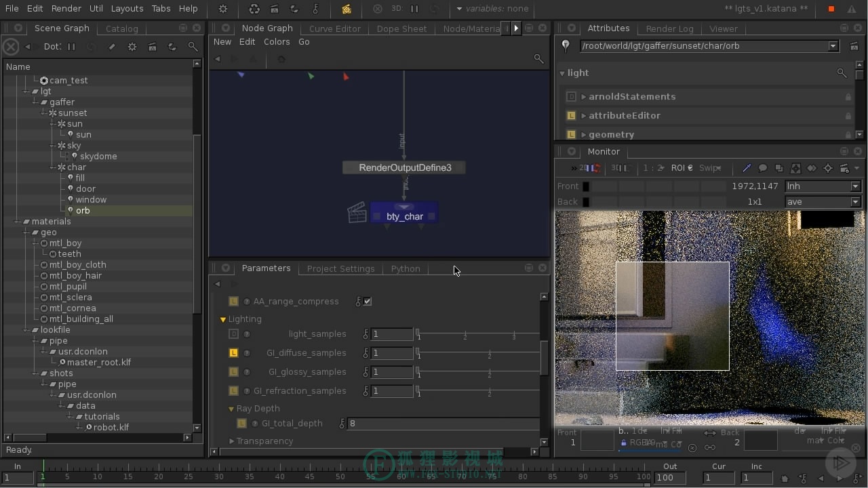Toggle the AA_range_compress checkbox
This screenshot has width=868, height=488.
pyautogui.click(x=368, y=302)
